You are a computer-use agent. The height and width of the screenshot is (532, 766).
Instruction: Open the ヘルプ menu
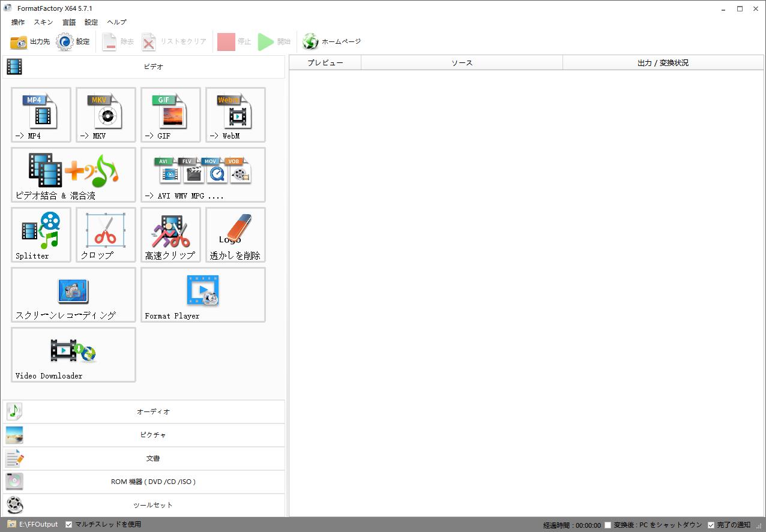[x=116, y=22]
